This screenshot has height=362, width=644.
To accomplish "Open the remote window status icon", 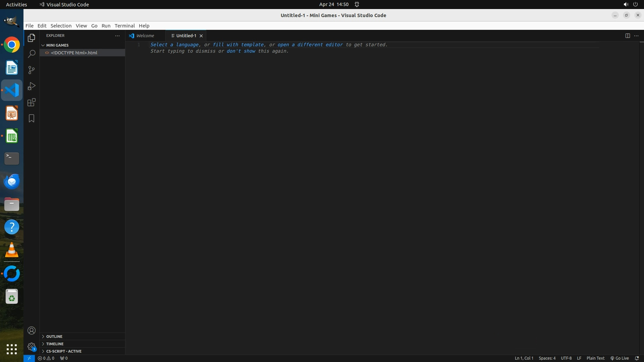I will pyautogui.click(x=29, y=358).
